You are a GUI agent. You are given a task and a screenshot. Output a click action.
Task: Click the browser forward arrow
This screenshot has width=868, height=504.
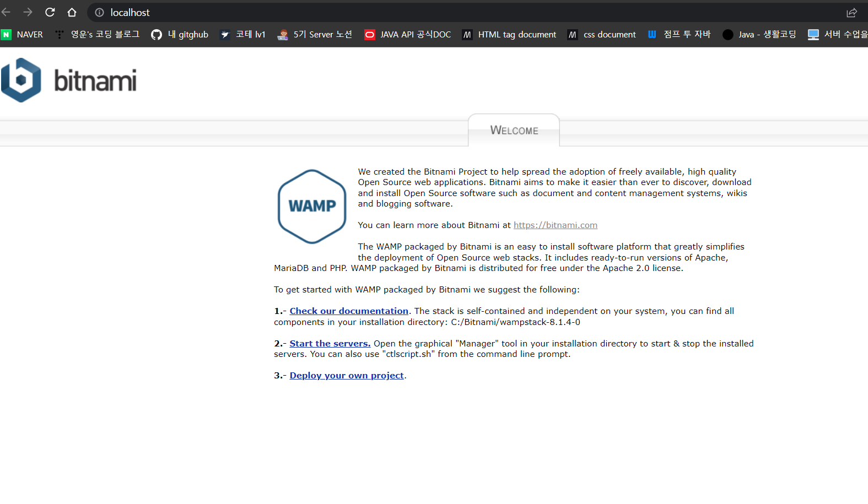[x=28, y=12]
